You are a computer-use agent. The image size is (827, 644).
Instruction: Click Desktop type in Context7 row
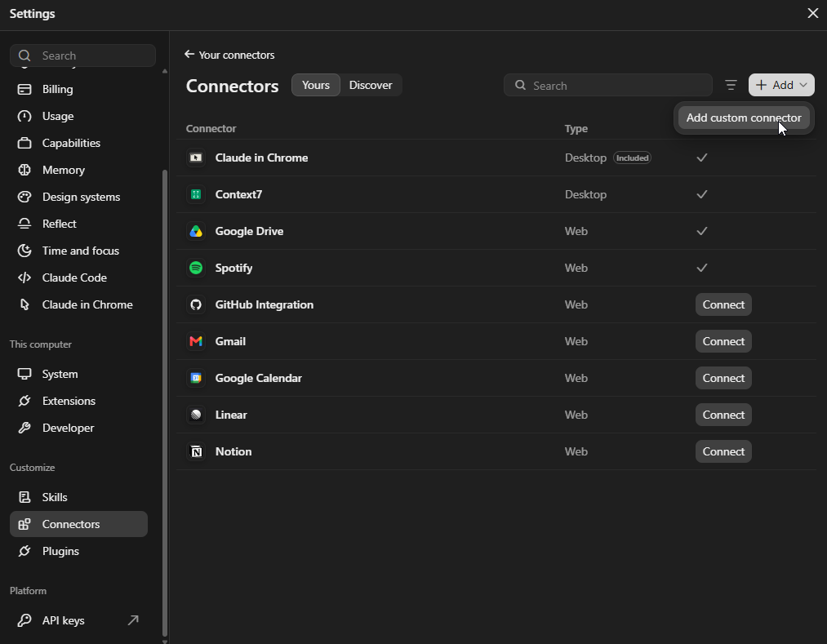[585, 194]
